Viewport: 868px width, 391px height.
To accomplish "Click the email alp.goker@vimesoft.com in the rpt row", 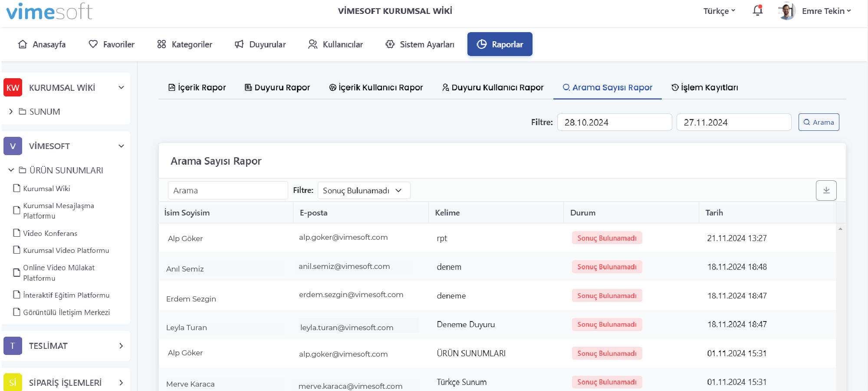I will click(343, 237).
